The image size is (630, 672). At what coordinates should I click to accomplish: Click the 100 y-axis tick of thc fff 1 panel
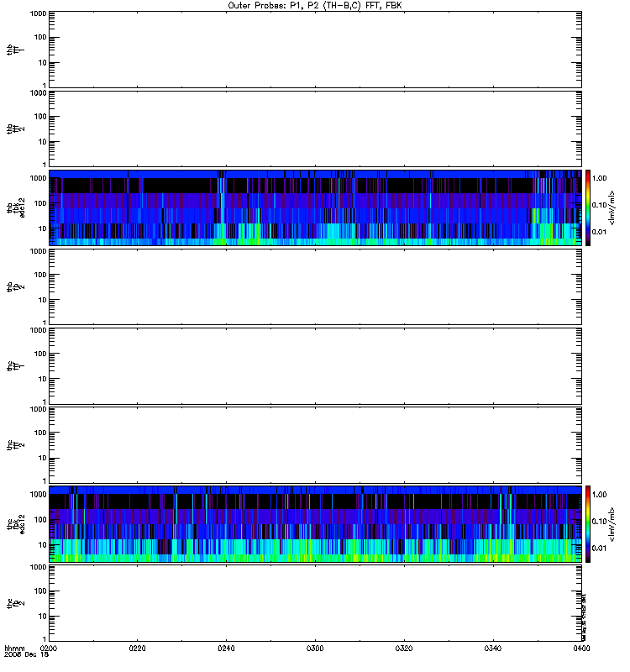(x=40, y=354)
